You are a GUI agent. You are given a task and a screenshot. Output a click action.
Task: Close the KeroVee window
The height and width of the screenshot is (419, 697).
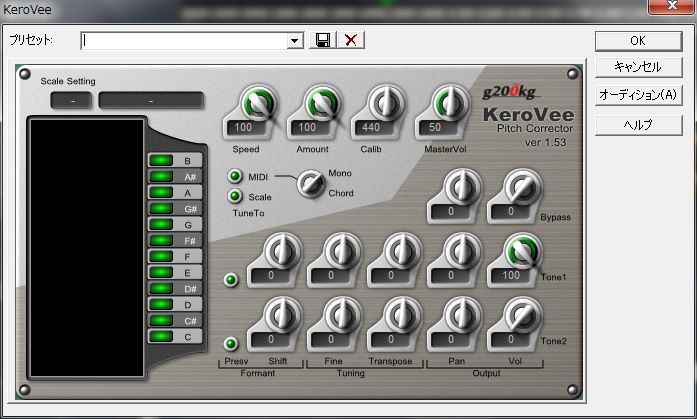[x=672, y=6]
